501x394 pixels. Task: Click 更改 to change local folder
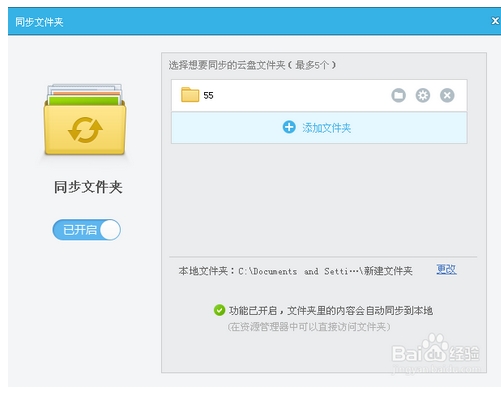point(446,269)
